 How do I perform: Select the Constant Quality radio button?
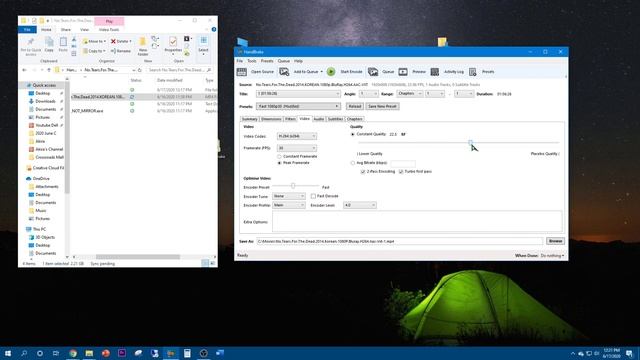tap(353, 134)
